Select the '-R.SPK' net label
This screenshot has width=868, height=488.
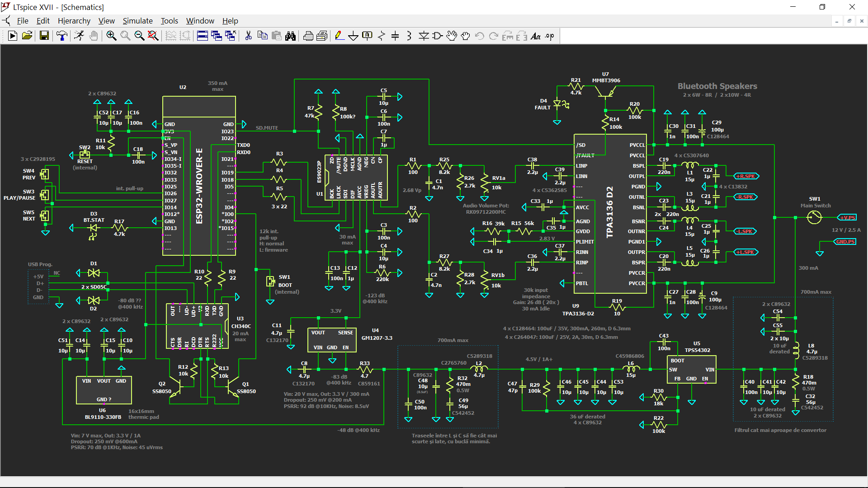pyautogui.click(x=745, y=197)
